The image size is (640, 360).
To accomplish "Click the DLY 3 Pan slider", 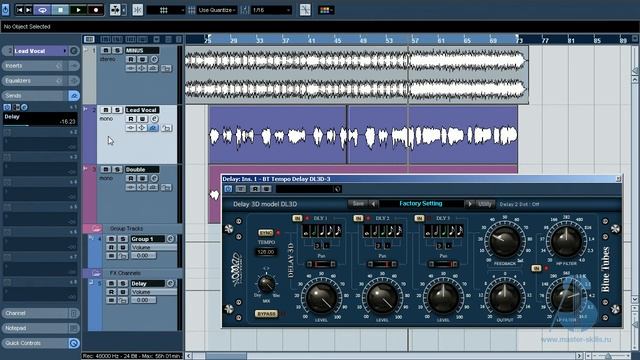I will point(443,264).
